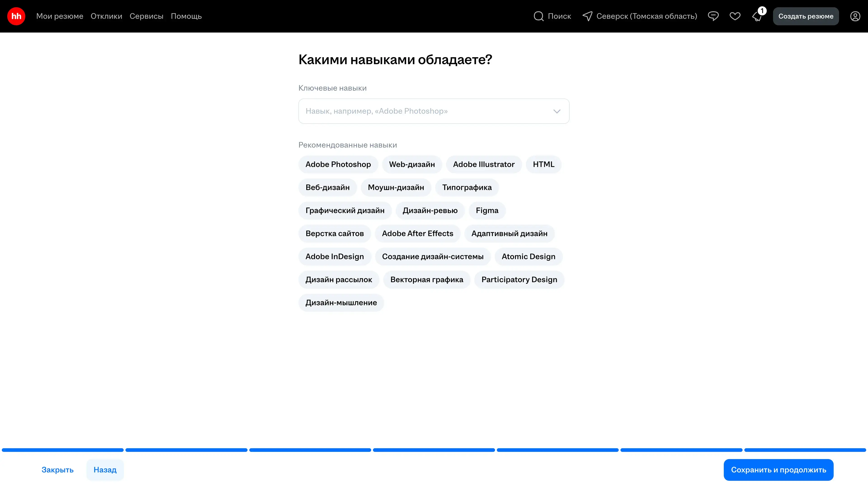Open favorites heart icon
Viewport: 868px width, 488px height.
pos(735,16)
